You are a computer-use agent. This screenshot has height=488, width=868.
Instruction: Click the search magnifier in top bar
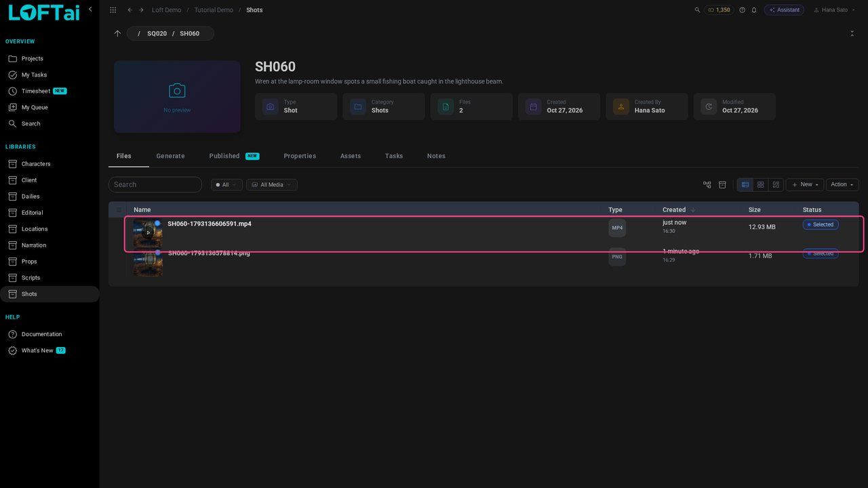[x=698, y=10]
